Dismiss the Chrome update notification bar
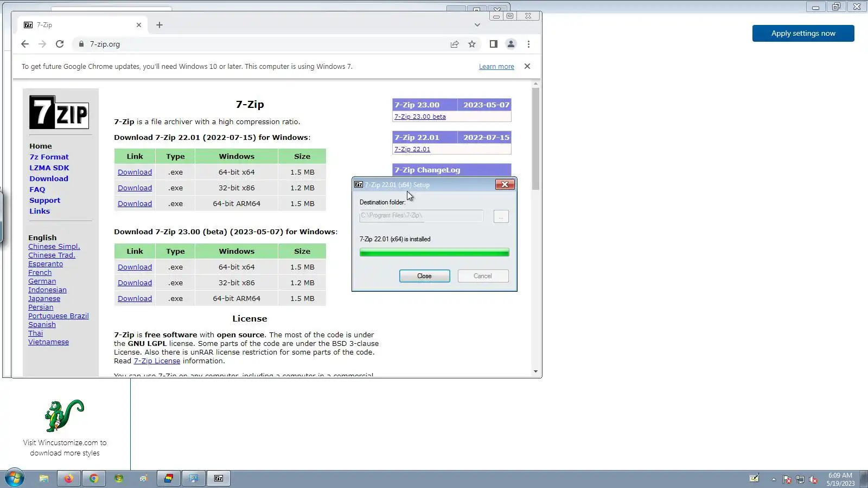This screenshot has width=868, height=488. pyautogui.click(x=527, y=66)
